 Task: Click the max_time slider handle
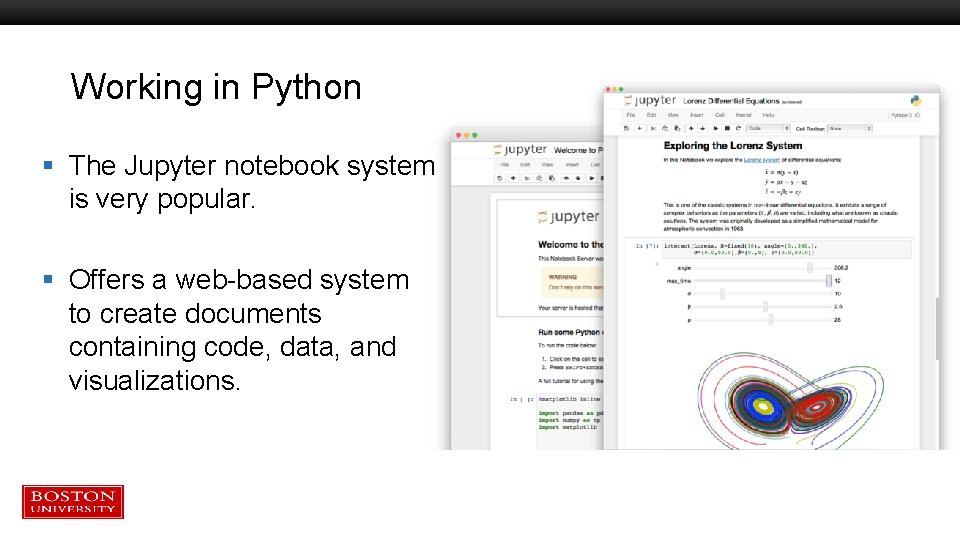tap(828, 280)
